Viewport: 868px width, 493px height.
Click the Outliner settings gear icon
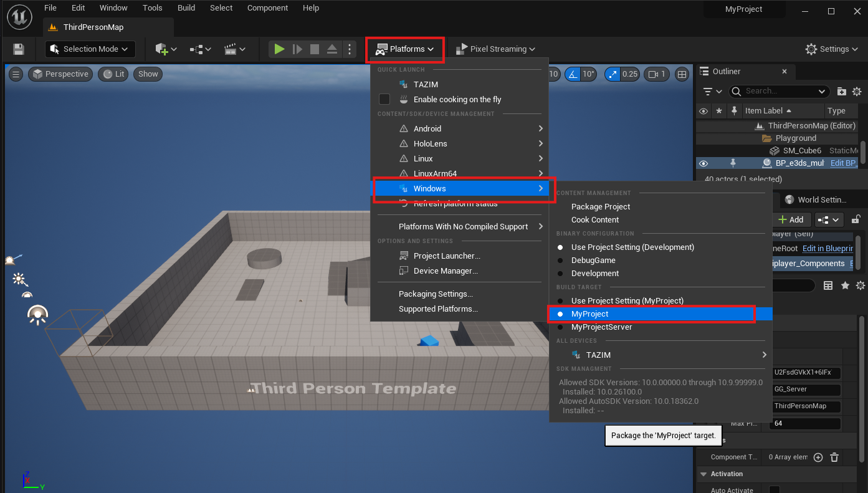(x=857, y=92)
